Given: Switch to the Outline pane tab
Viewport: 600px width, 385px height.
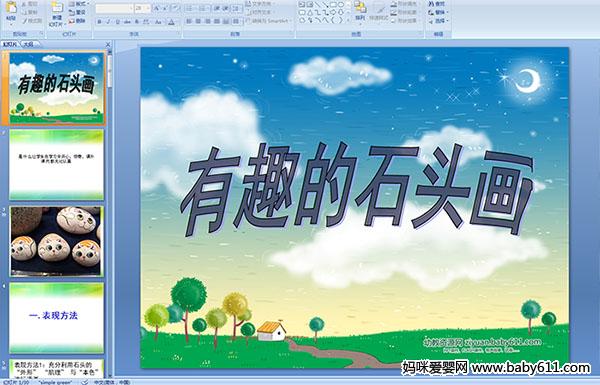Looking at the screenshot, I should [28, 44].
